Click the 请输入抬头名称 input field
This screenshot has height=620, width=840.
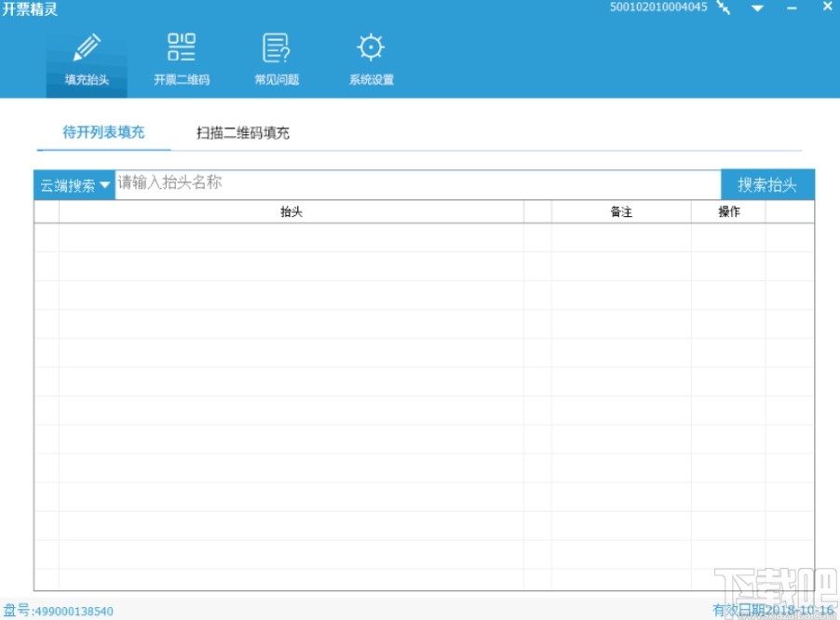pos(418,184)
